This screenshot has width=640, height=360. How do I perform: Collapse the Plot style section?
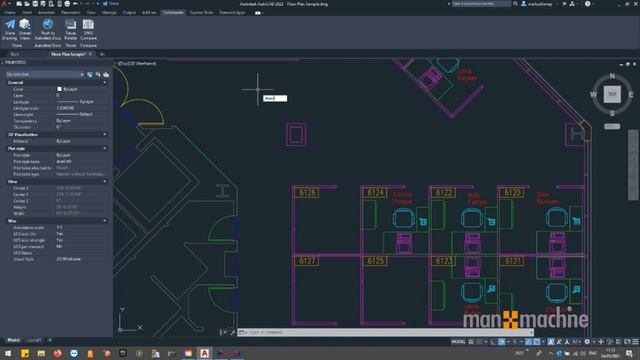tap(105, 149)
